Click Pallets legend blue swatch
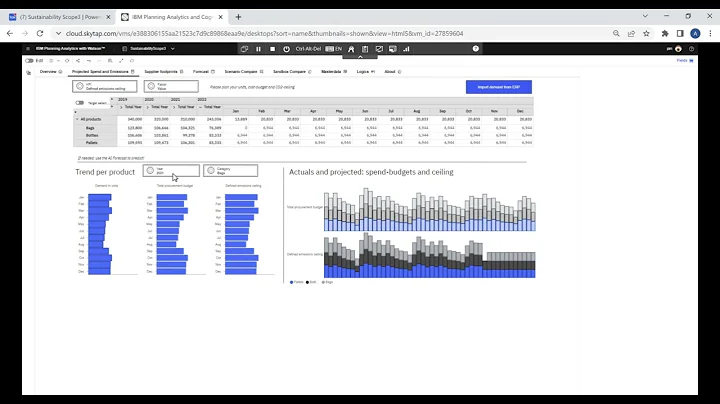This screenshot has height=404, width=720. [292, 282]
